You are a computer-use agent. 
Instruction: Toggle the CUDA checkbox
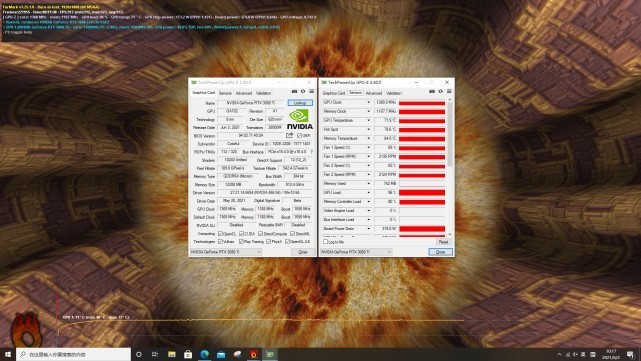(x=241, y=233)
